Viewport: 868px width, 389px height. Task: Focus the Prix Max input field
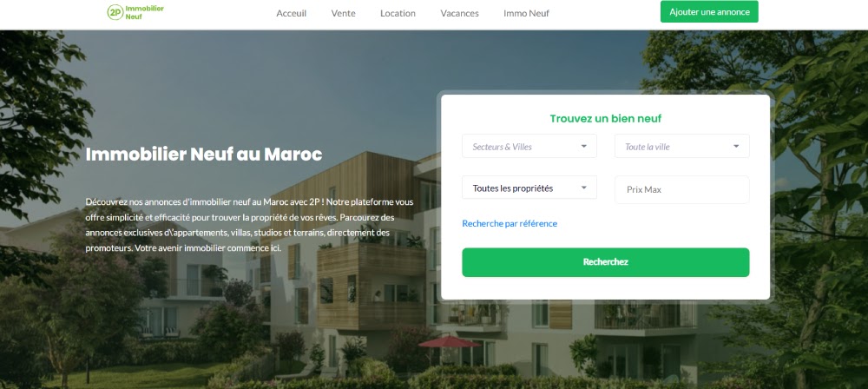[682, 189]
